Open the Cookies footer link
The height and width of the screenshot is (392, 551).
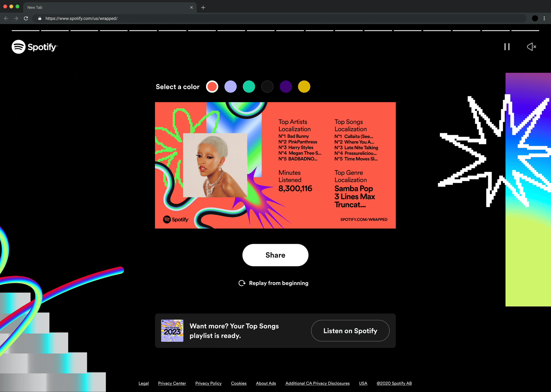[239, 383]
